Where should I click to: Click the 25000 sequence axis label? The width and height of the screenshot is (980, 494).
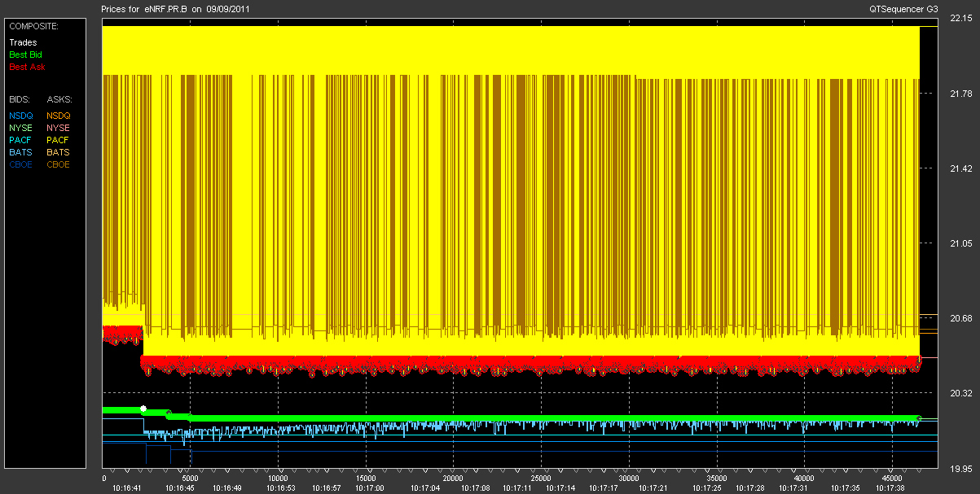(541, 479)
